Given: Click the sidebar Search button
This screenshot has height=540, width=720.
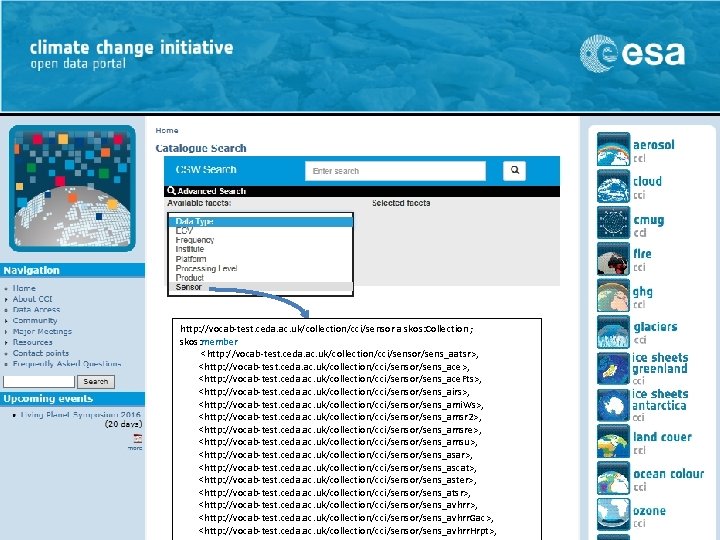Looking at the screenshot, I should [x=96, y=381].
